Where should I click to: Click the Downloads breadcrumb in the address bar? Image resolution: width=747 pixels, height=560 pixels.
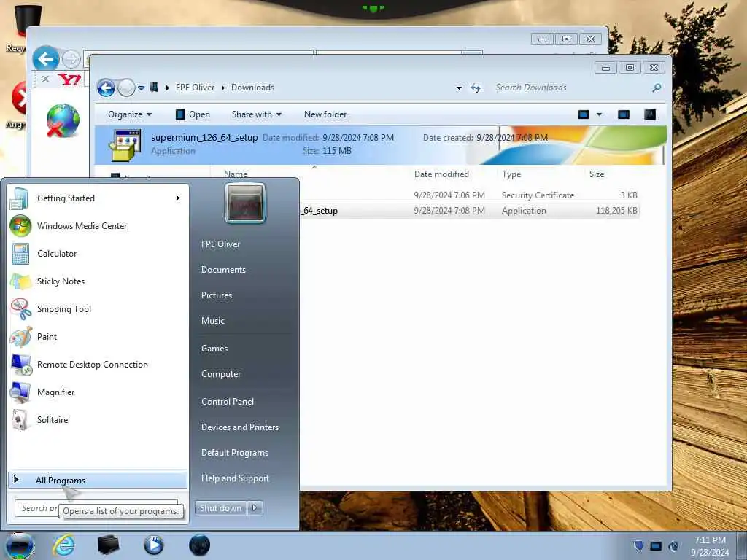252,87
